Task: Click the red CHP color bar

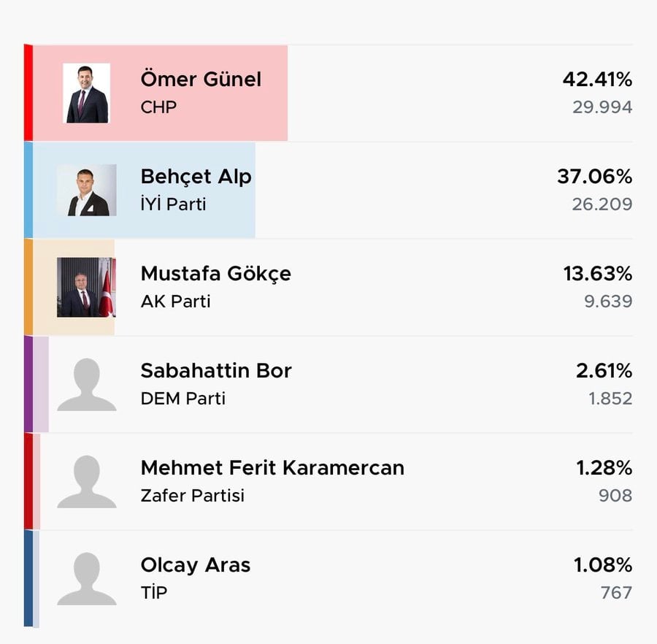Action: point(28,93)
